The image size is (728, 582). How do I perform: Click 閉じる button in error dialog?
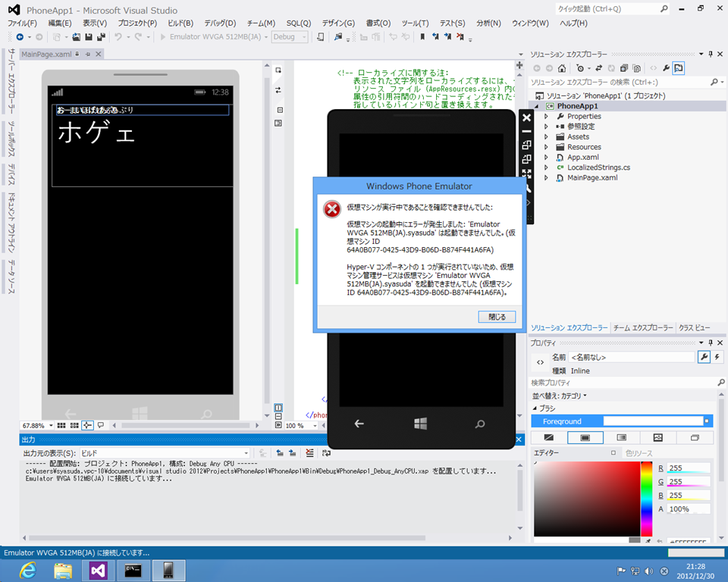497,317
